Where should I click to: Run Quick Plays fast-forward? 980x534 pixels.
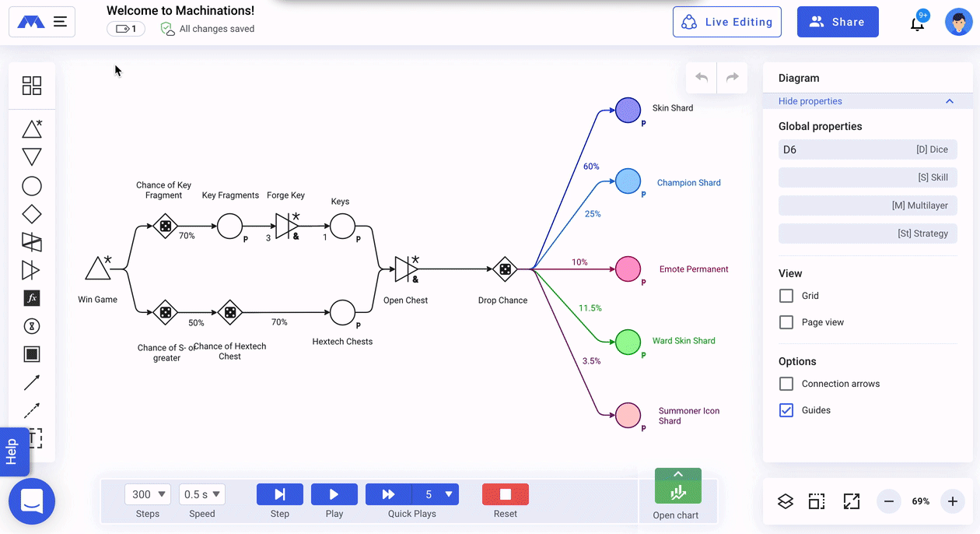point(389,494)
